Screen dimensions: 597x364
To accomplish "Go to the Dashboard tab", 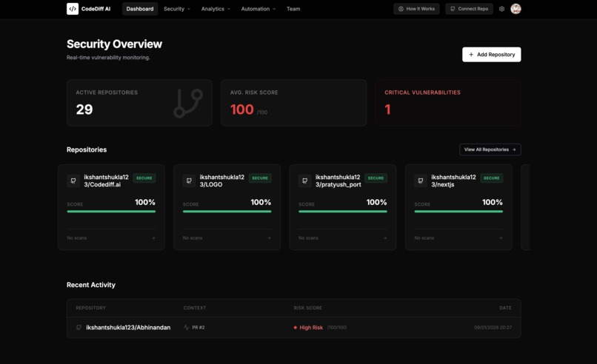I will pos(140,9).
